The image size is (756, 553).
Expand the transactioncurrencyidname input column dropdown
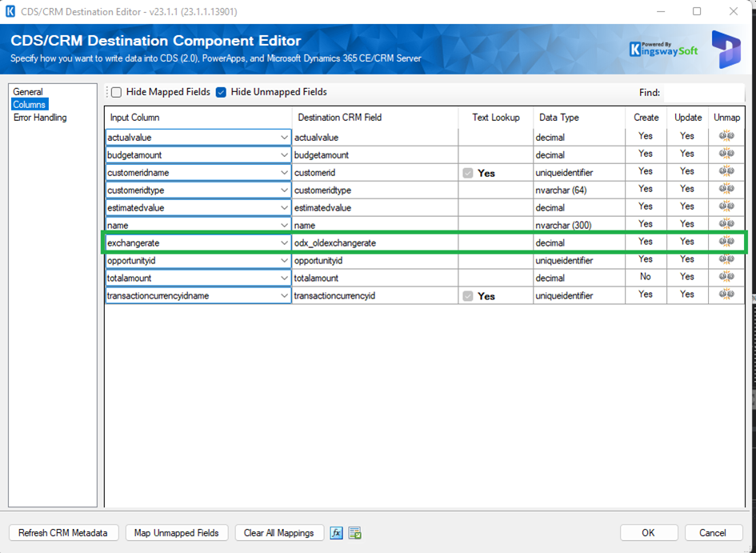[284, 295]
